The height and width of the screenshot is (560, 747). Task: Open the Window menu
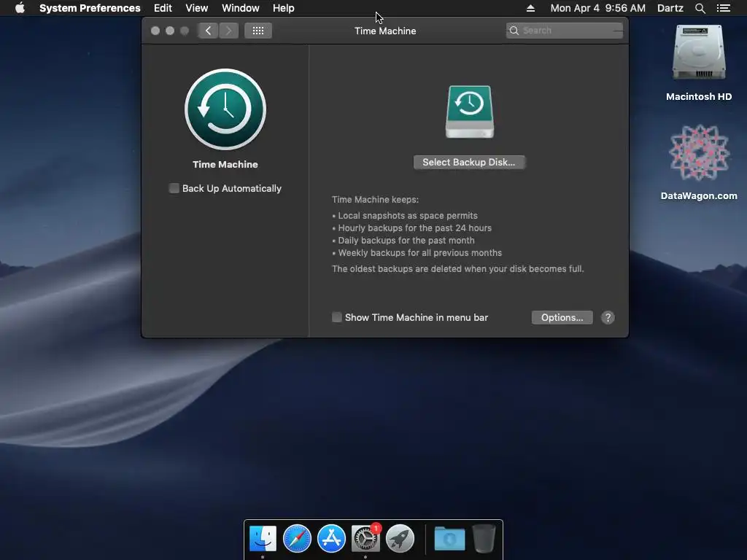(241, 8)
